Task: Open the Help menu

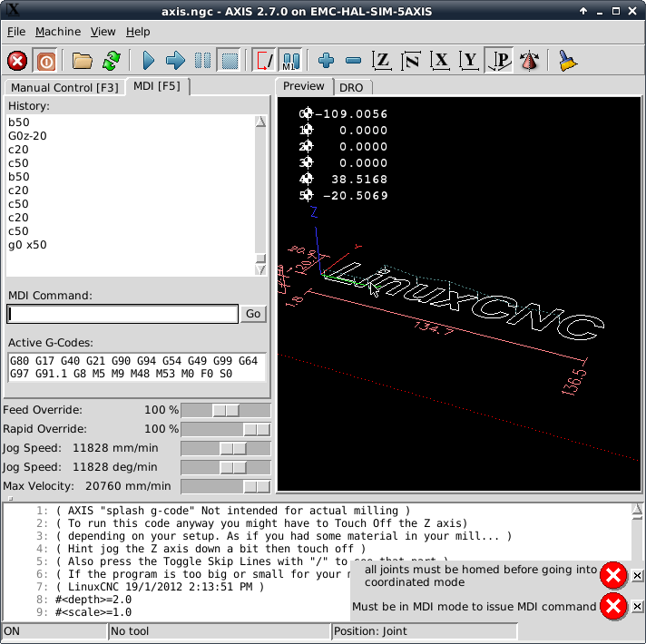Action: pyautogui.click(x=138, y=32)
